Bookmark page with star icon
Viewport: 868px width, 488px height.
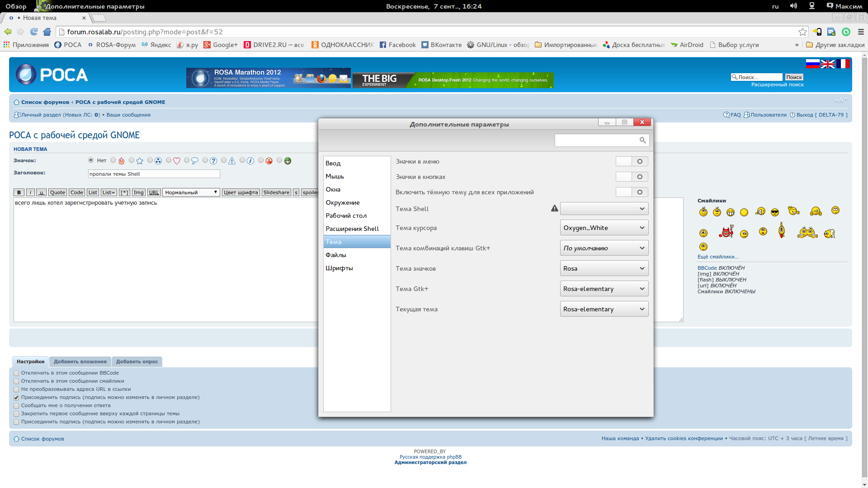pos(802,32)
